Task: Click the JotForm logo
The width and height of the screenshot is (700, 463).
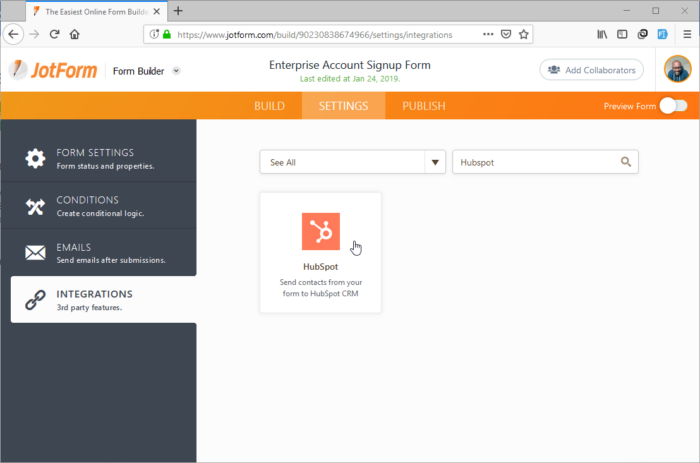Action: click(x=53, y=70)
